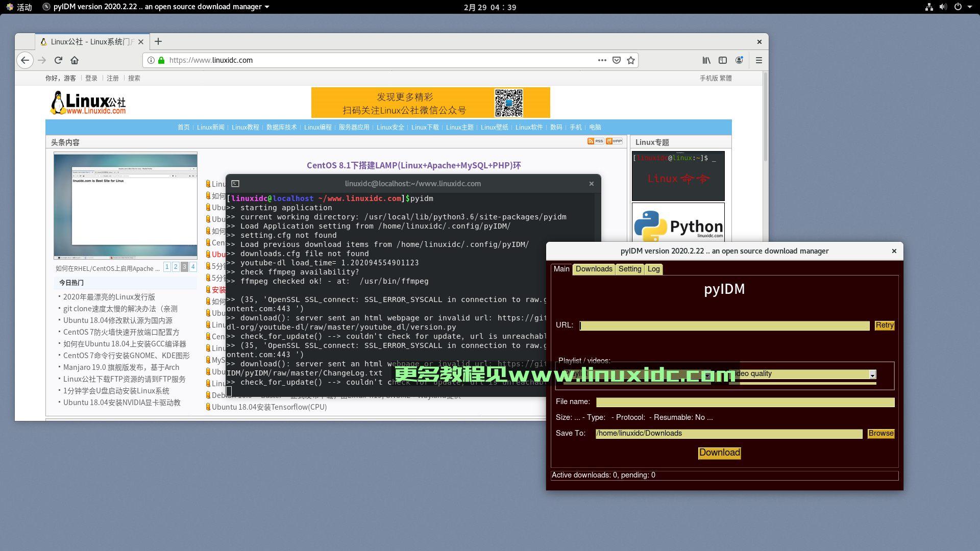Open terminal window menu icon
Viewport: 980px width, 551px height.
coord(235,184)
